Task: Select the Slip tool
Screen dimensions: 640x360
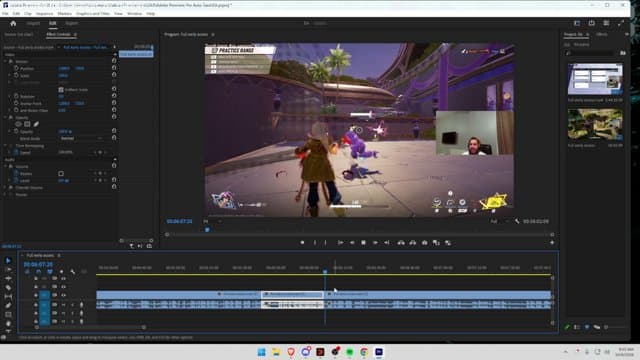Action: pos(8,296)
